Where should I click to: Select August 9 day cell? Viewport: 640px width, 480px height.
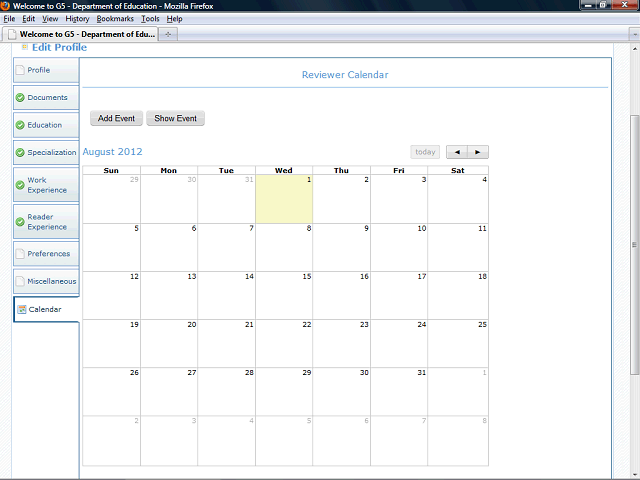(342, 247)
